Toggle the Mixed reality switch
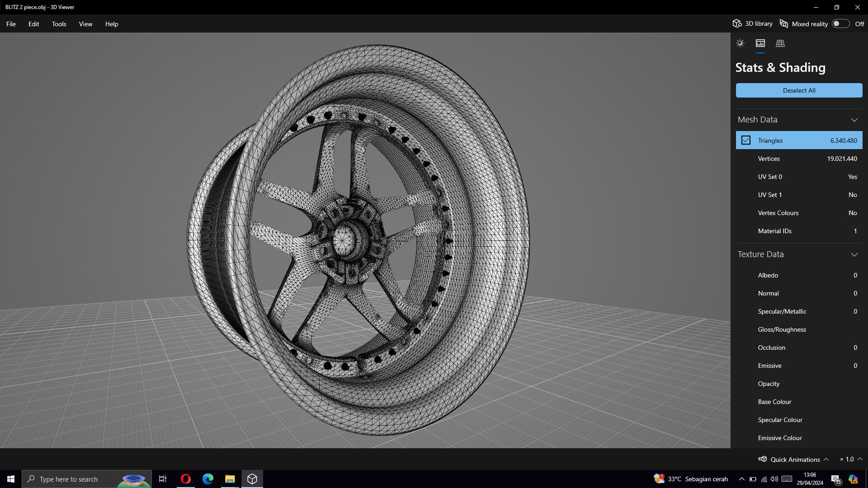 (x=840, y=23)
